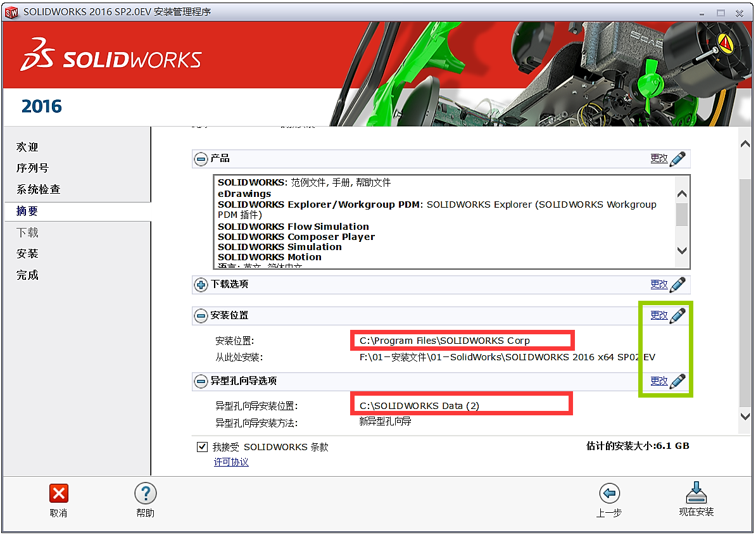756x535 pixels.
Task: Click pencil icon in Download Options (下载选项) header
Action: [677, 285]
